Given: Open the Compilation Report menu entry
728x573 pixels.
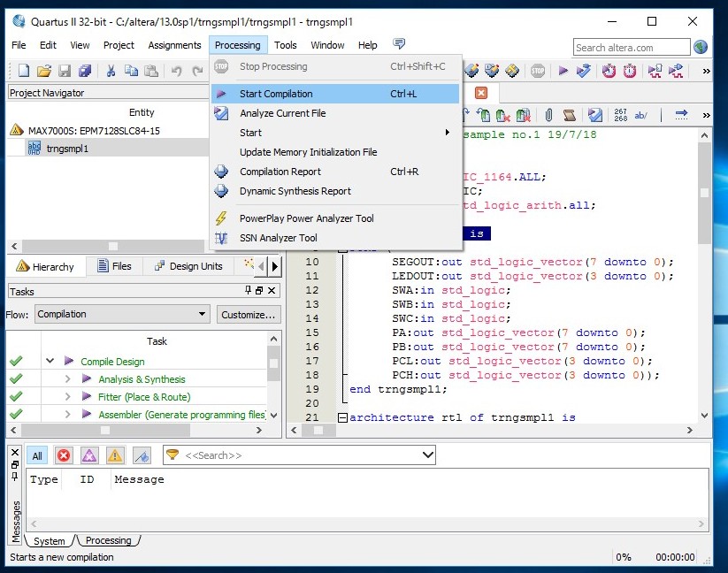Looking at the screenshot, I should [x=334, y=172].
